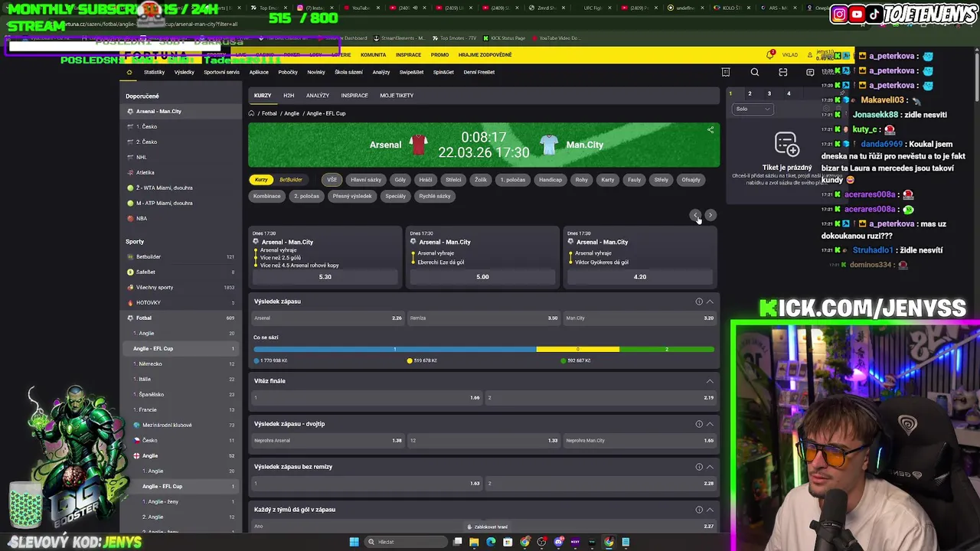
Task: Switch to BetBuilder mode toggle
Action: point(291,180)
